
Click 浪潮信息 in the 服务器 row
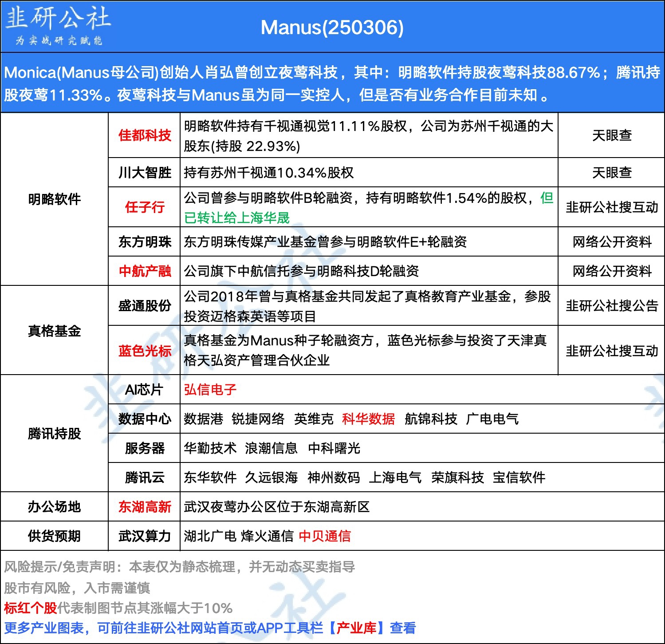[x=271, y=448]
